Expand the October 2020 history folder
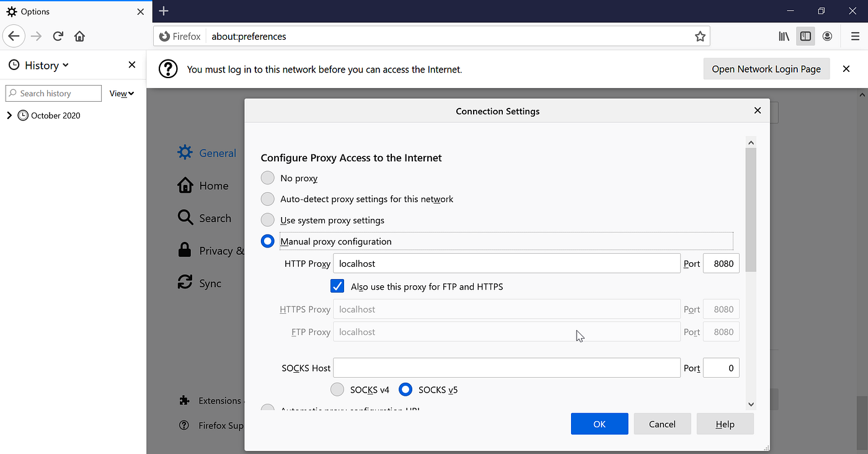Image resolution: width=868 pixels, height=454 pixels. pos(9,115)
